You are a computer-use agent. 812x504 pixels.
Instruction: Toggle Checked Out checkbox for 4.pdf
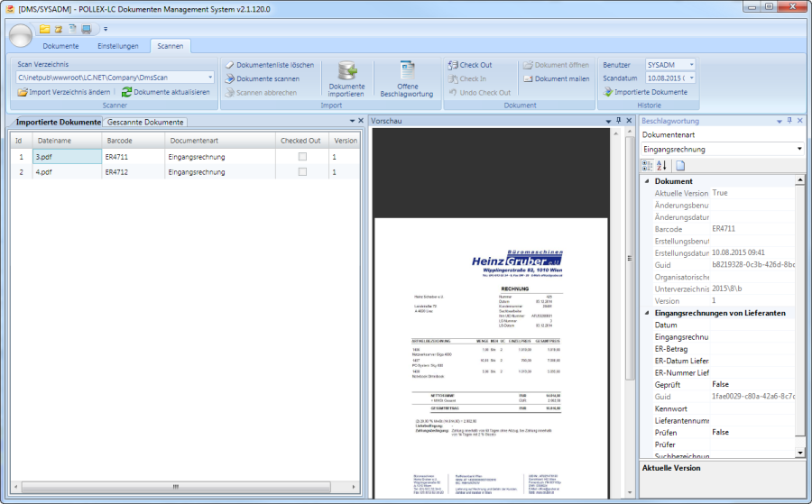(x=302, y=171)
